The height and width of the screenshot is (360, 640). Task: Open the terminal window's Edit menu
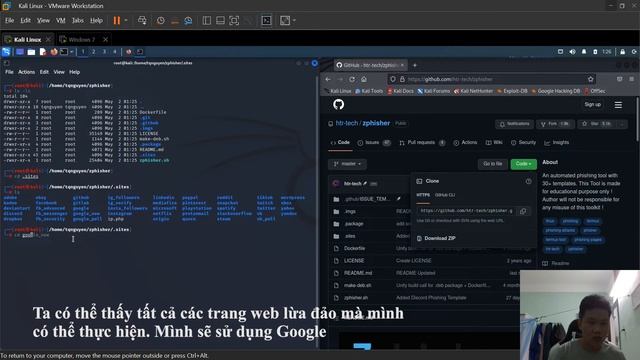coord(44,72)
